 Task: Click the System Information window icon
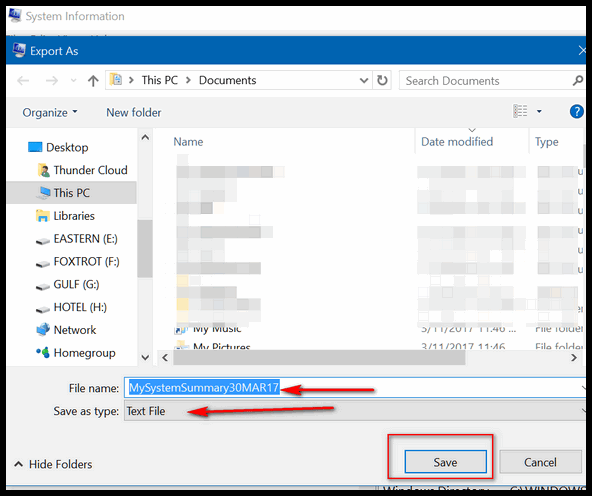tap(15, 15)
